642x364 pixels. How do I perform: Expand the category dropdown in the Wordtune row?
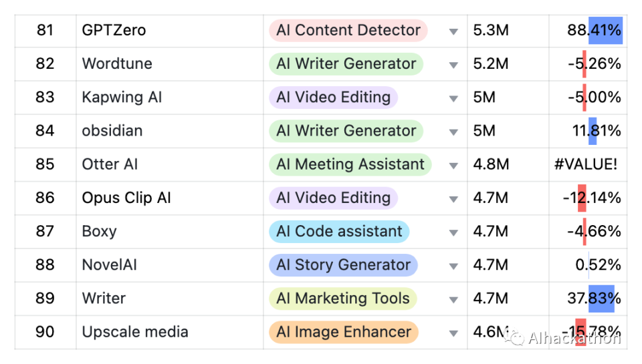[x=453, y=65]
